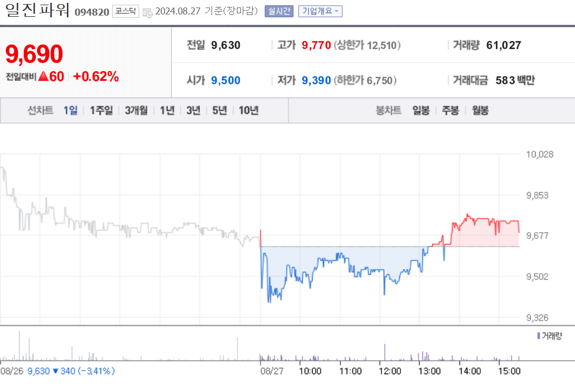
Task: Show the 3년 line chart
Action: 193,110
